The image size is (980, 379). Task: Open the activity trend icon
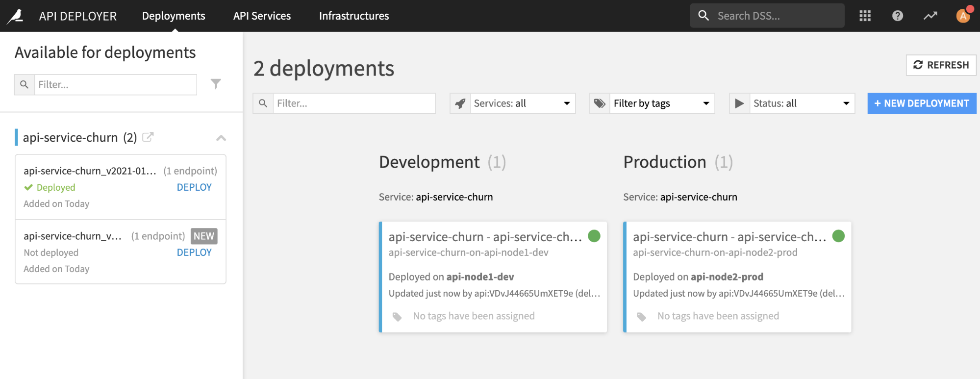click(930, 16)
